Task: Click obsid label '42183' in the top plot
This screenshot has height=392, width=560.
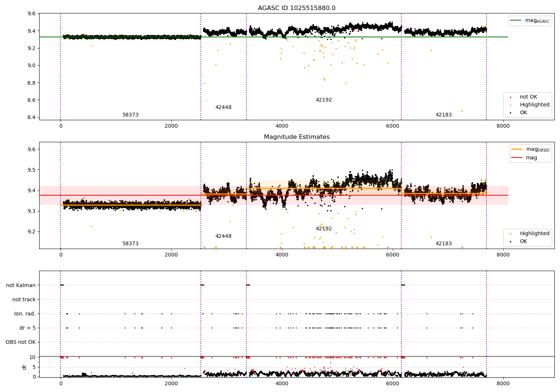Action: (x=444, y=115)
